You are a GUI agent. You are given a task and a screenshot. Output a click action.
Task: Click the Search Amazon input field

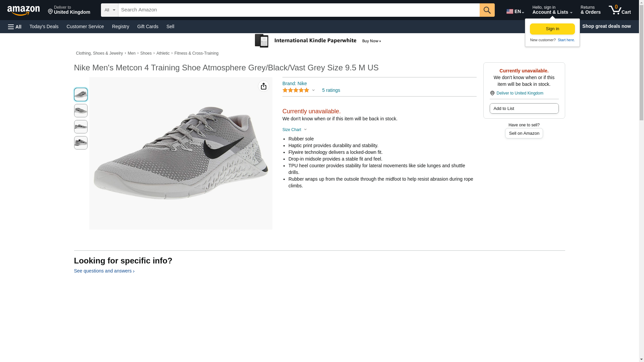tap(299, 10)
